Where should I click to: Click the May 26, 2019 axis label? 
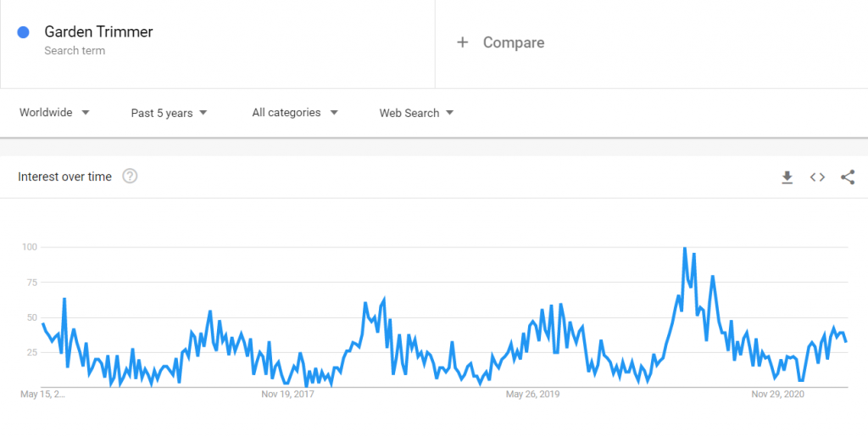[x=532, y=395]
